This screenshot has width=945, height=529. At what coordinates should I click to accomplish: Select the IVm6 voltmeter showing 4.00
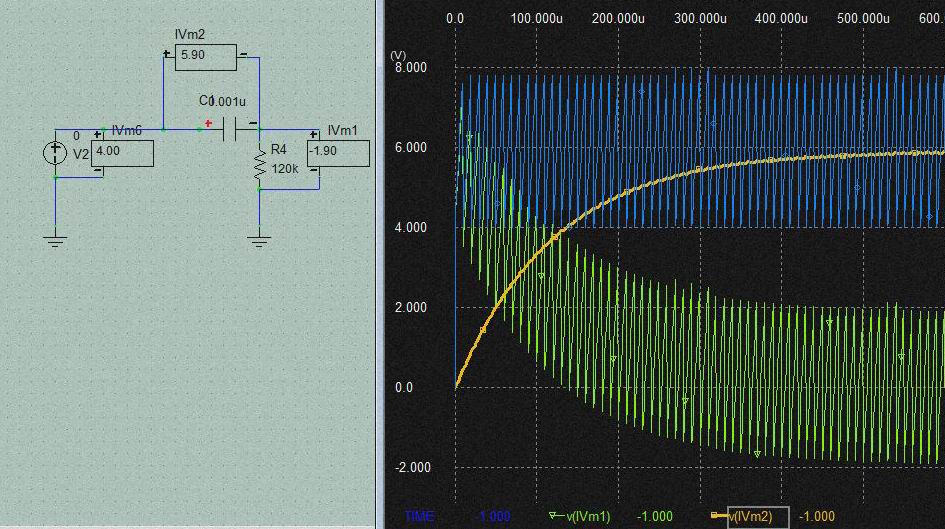point(122,153)
